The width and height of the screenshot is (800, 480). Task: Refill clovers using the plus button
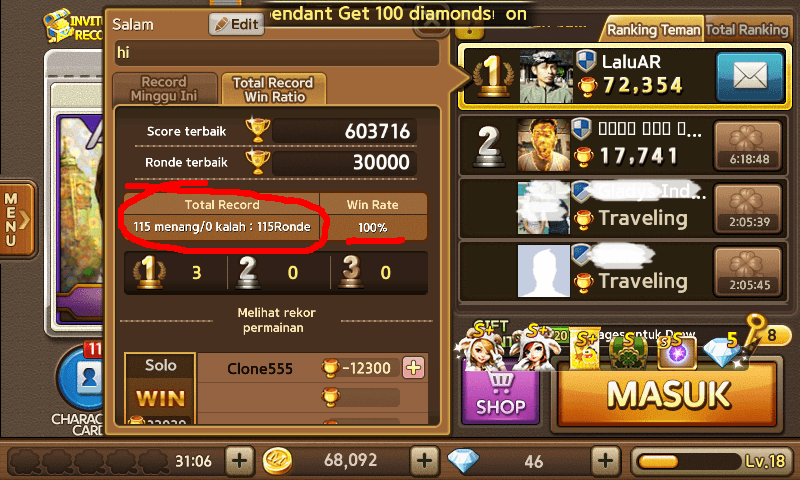[x=239, y=461]
